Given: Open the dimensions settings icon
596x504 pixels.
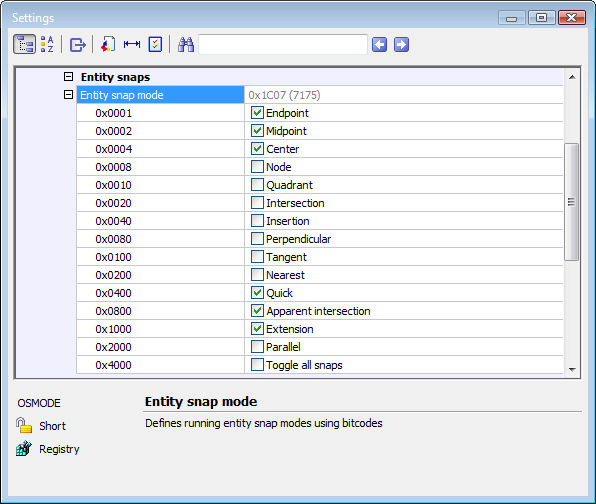Looking at the screenshot, I should pos(132,44).
